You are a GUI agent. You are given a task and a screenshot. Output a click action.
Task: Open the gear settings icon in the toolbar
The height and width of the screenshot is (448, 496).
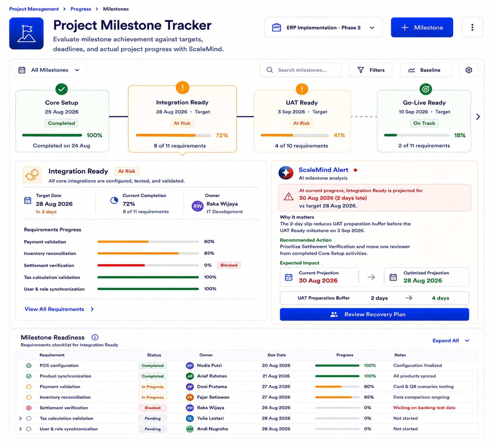(x=468, y=70)
